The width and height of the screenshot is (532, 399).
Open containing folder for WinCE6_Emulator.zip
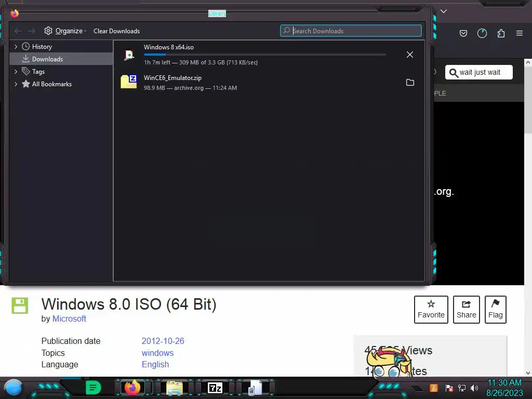click(410, 83)
